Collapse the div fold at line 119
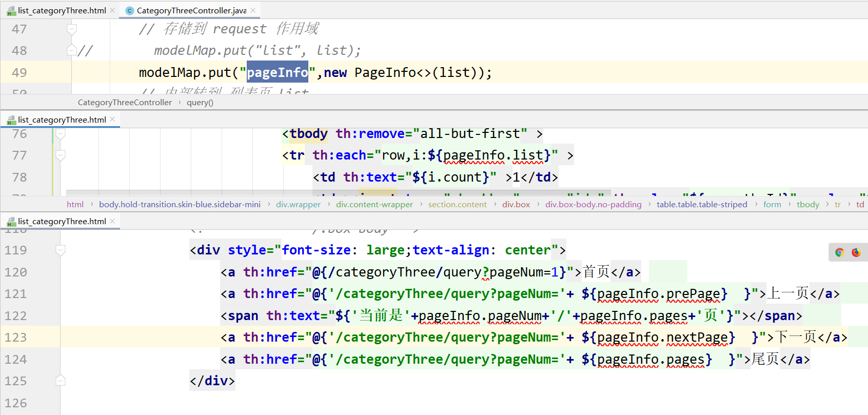Image resolution: width=868 pixels, height=415 pixels. (60, 250)
